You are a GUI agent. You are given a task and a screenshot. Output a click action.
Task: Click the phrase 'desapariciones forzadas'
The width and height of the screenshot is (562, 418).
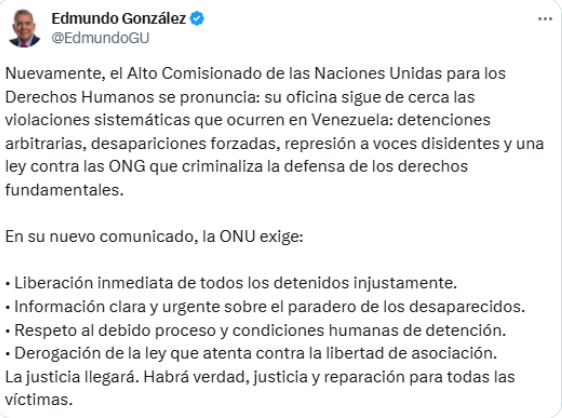184,143
